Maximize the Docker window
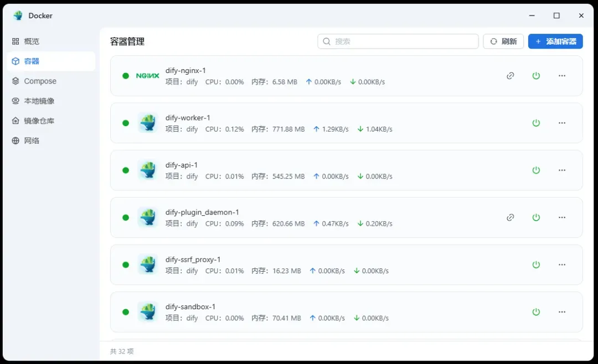Viewport: 598px width, 364px height. (556, 15)
